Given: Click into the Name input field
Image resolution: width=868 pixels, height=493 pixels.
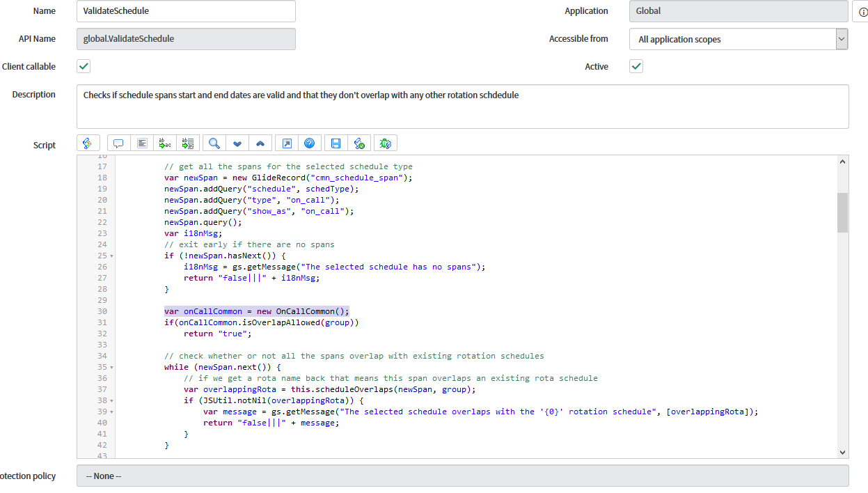Looking at the screenshot, I should click(x=186, y=11).
